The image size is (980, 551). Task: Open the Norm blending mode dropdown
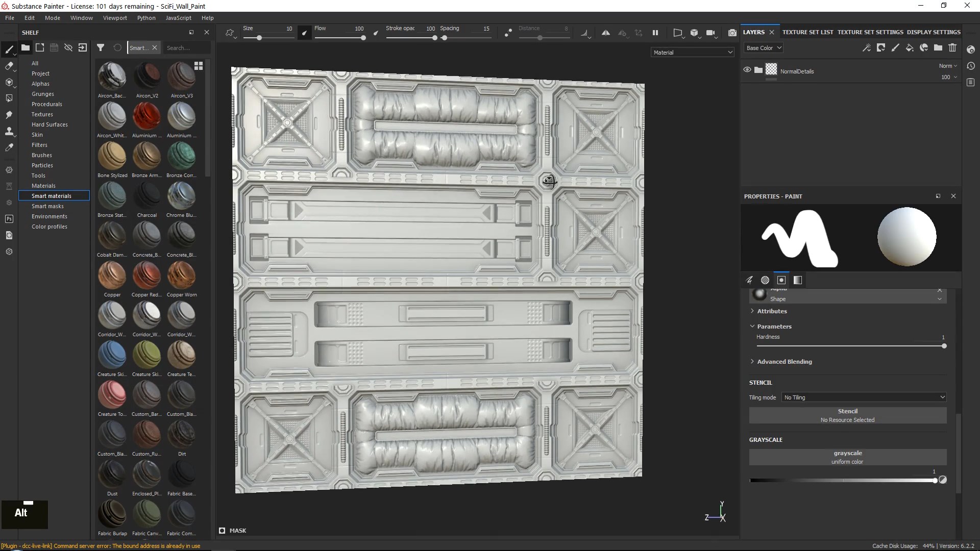point(948,66)
